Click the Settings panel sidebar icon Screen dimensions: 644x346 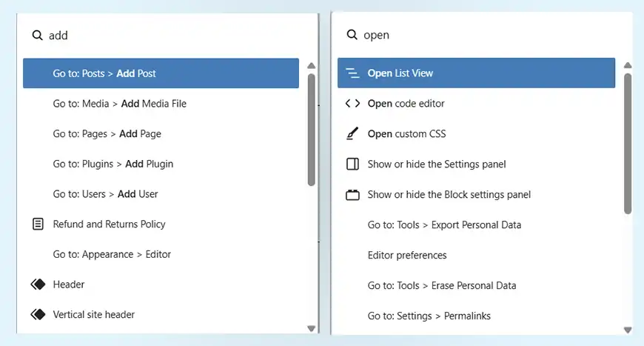[352, 164]
